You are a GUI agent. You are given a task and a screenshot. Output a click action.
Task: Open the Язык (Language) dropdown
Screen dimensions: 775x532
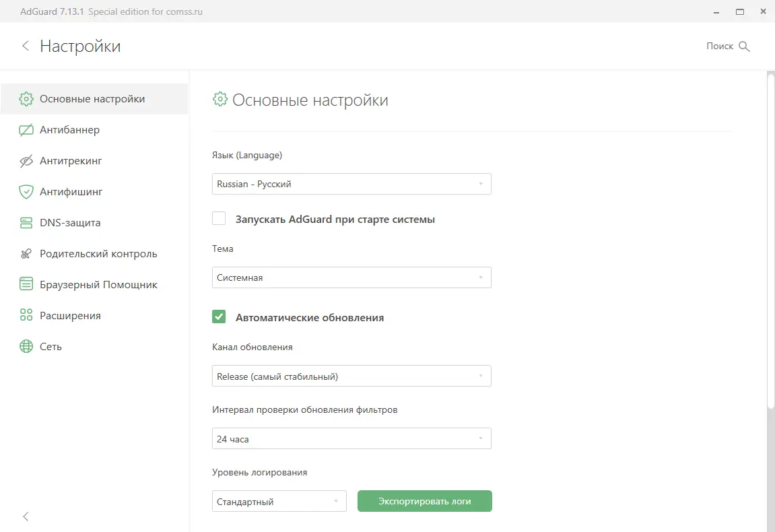click(351, 183)
